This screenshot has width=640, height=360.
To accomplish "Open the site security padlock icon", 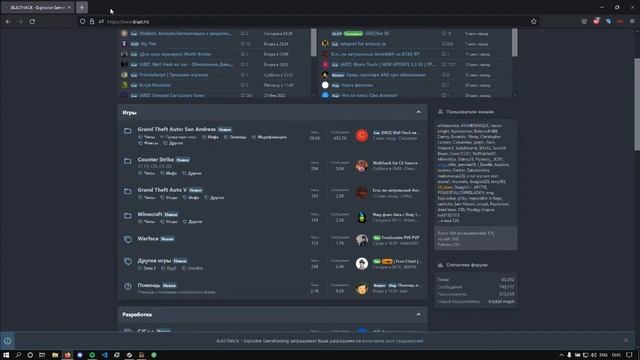I will [92, 22].
